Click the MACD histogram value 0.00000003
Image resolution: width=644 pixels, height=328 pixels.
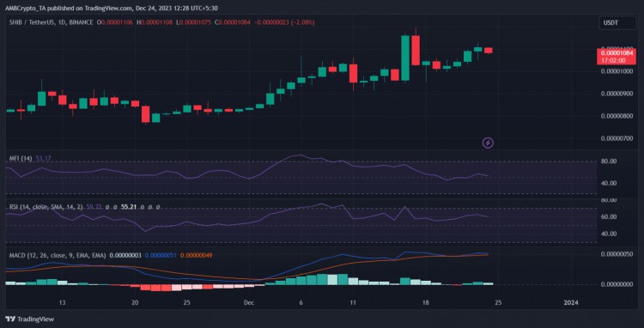(125, 255)
